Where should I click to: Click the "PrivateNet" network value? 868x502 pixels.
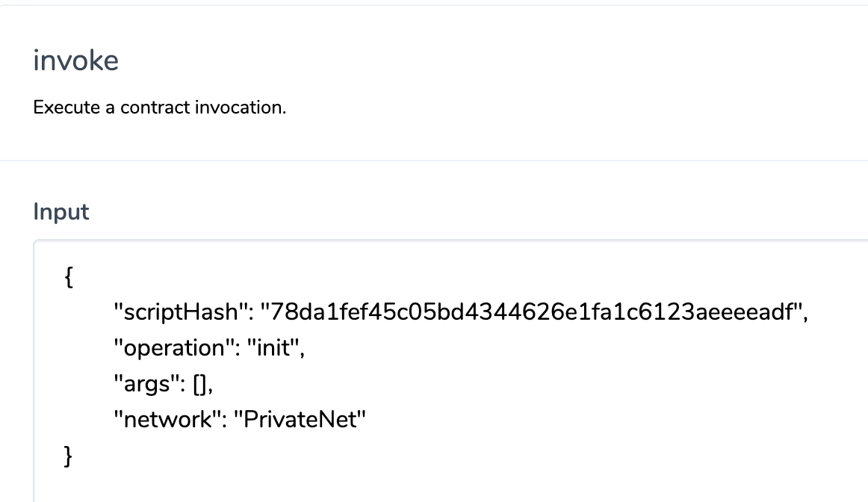tap(302, 419)
